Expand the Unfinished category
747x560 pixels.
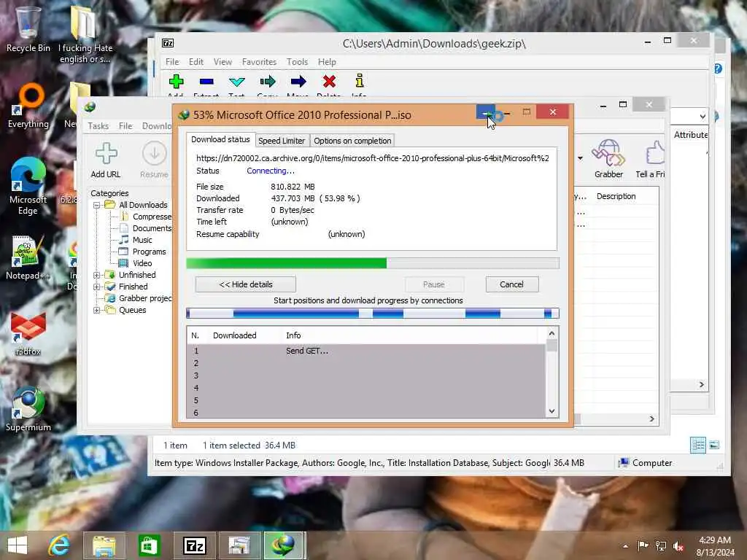point(97,275)
